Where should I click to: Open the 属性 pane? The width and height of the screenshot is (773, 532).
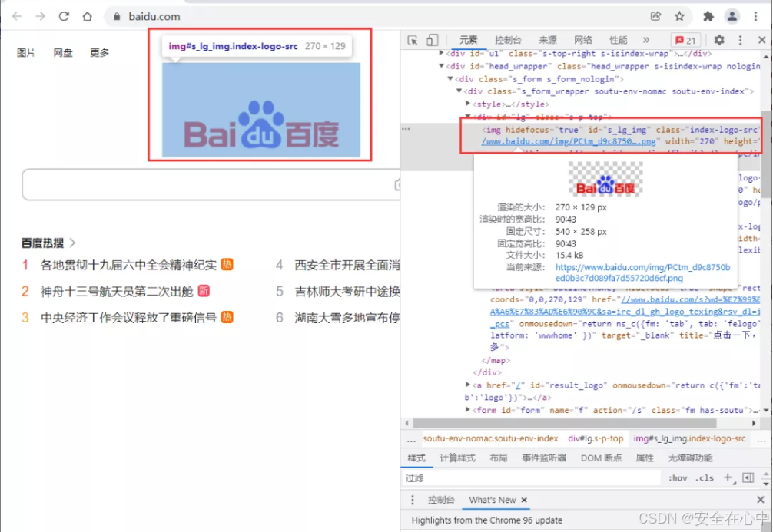(645, 458)
